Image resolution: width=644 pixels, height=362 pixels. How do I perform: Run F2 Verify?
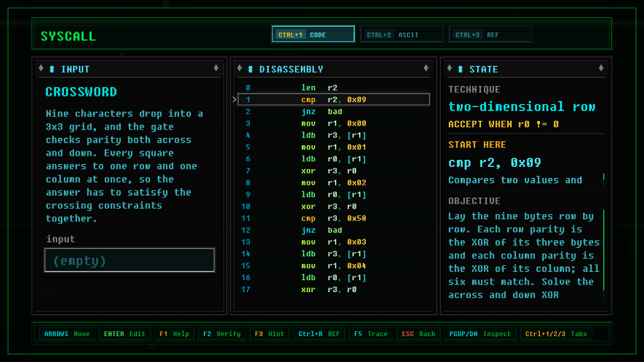(x=222, y=334)
